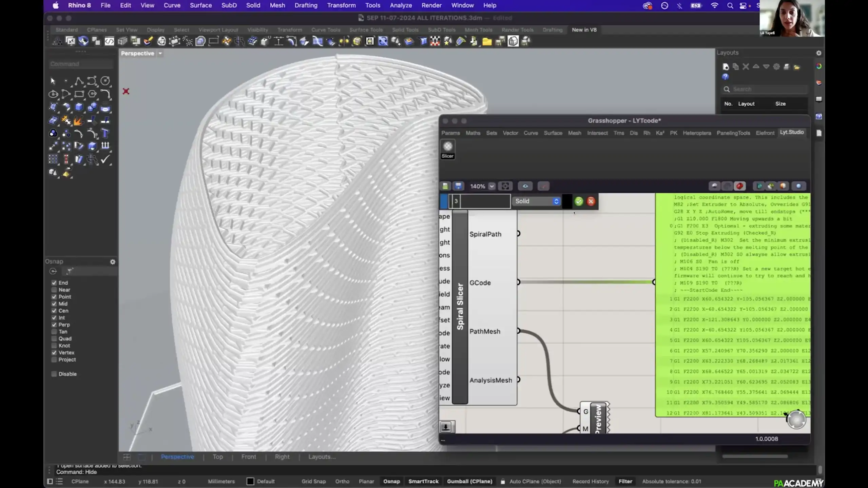
Task: Click the Gumball (CPlane) status button
Action: 469,481
